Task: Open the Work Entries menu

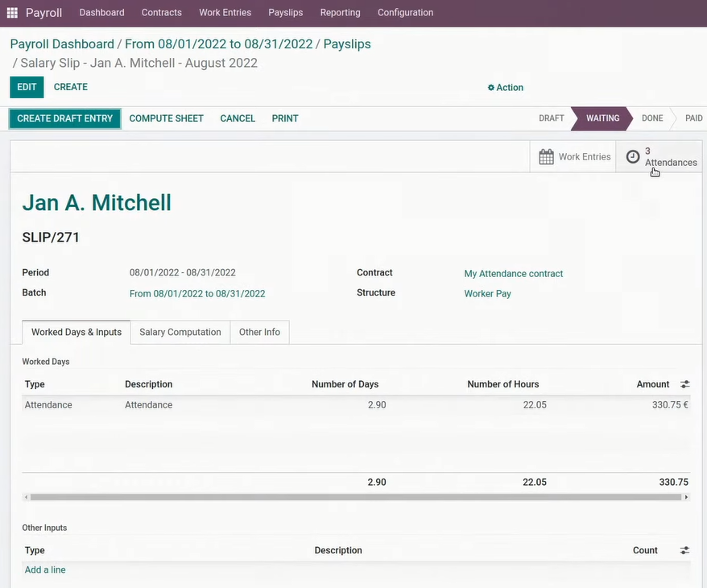Action: 225,13
